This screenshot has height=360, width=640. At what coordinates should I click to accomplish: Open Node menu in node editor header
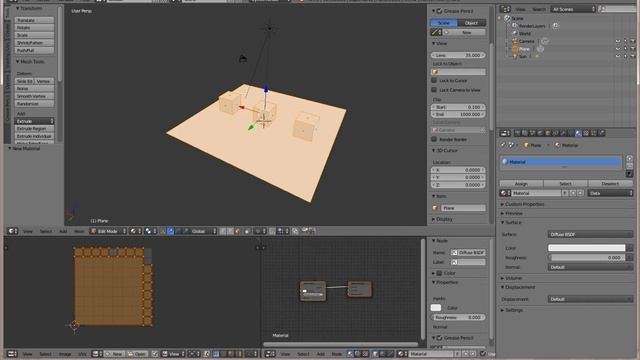click(337, 354)
